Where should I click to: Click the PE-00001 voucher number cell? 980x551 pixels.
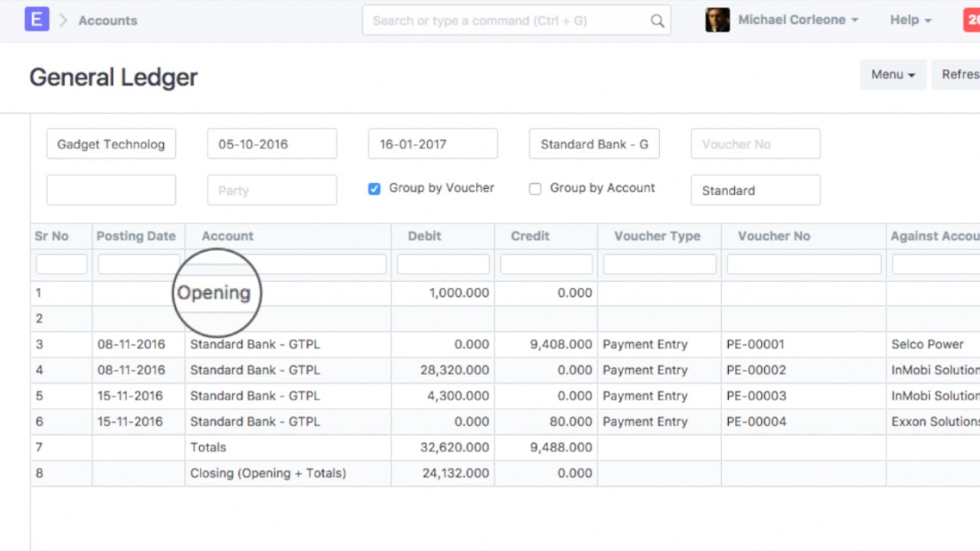coord(756,344)
